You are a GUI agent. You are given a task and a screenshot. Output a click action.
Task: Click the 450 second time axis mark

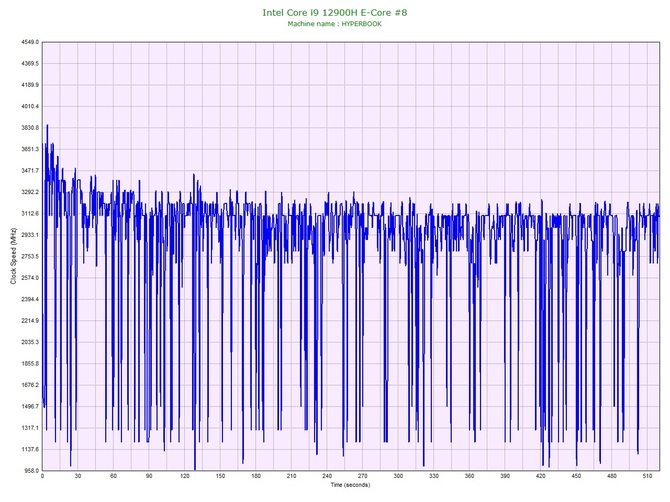[x=576, y=477]
